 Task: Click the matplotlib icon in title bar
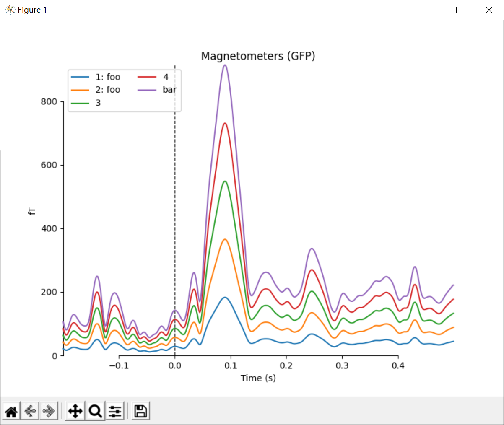[x=10, y=10]
